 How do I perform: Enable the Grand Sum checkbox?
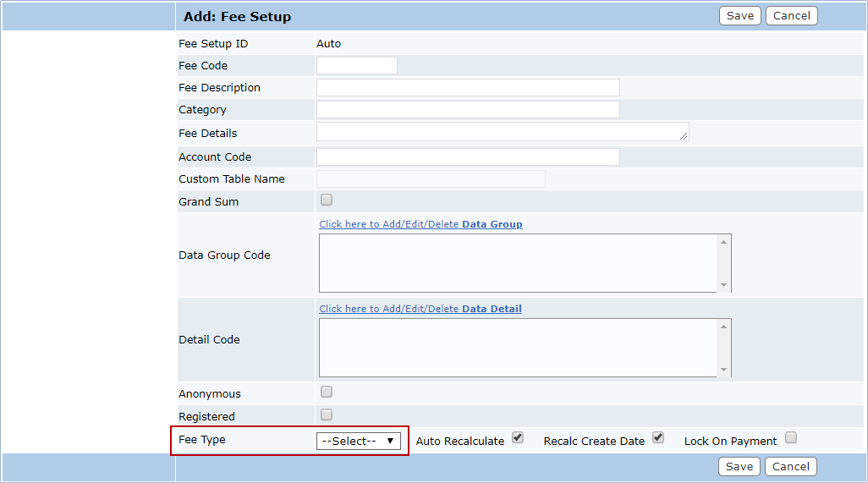click(x=327, y=200)
